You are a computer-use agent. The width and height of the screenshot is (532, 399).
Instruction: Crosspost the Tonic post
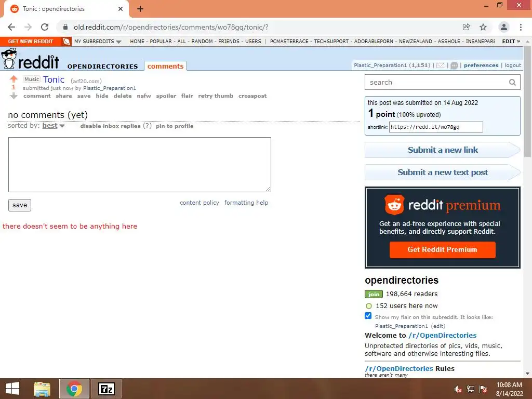[252, 96]
